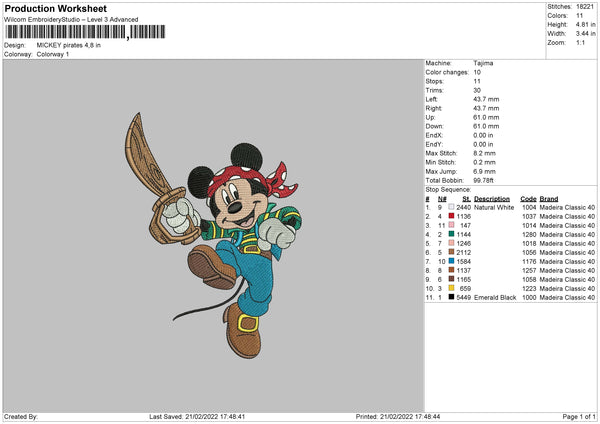Click the blue swatch for code 1176
The width and height of the screenshot is (600, 424).
point(451,261)
